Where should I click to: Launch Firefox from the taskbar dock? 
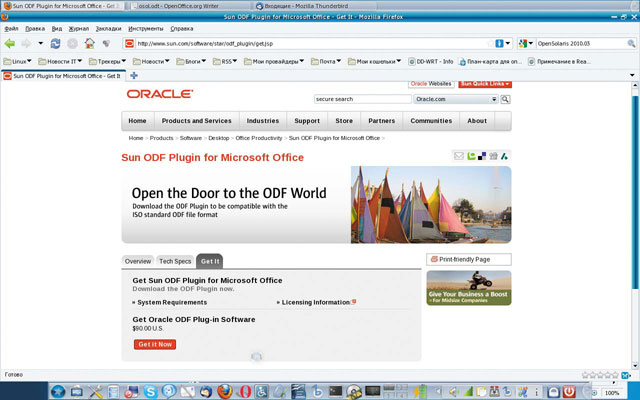(x=224, y=392)
